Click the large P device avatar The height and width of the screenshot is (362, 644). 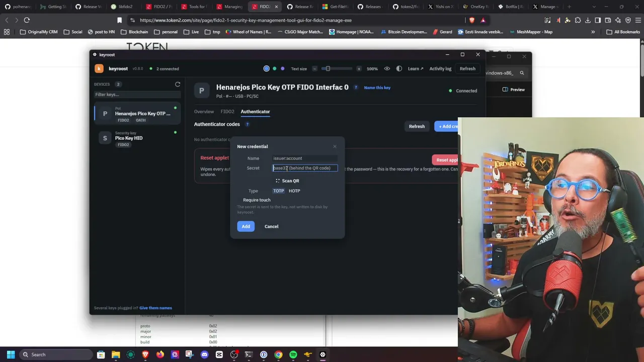[x=201, y=90]
